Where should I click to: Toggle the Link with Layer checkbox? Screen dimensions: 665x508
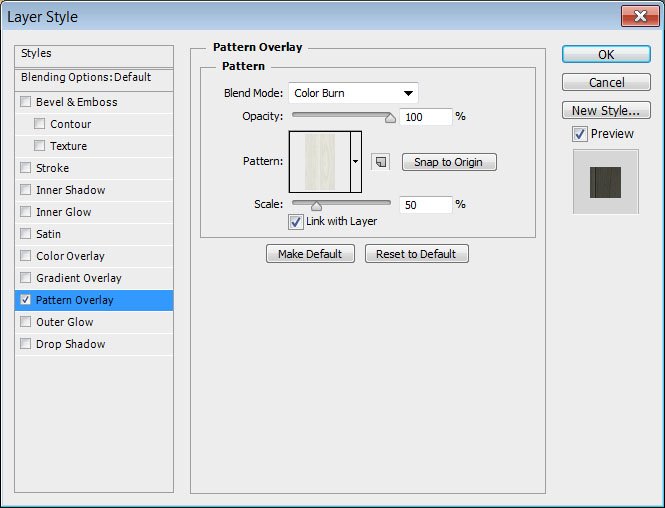(x=296, y=221)
